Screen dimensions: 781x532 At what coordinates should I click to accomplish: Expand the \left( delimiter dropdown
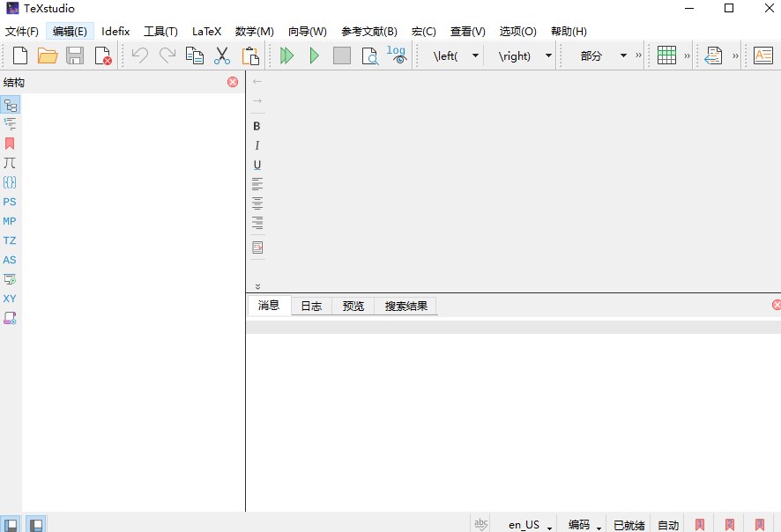coord(475,55)
